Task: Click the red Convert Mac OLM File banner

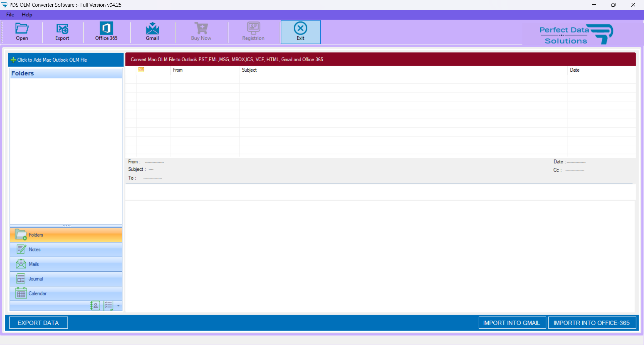Action: pyautogui.click(x=380, y=59)
